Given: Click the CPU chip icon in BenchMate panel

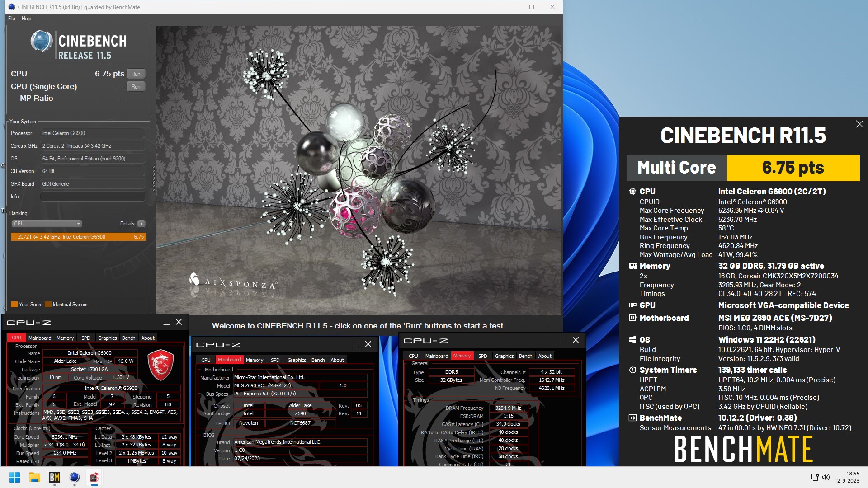Looking at the screenshot, I should [632, 192].
